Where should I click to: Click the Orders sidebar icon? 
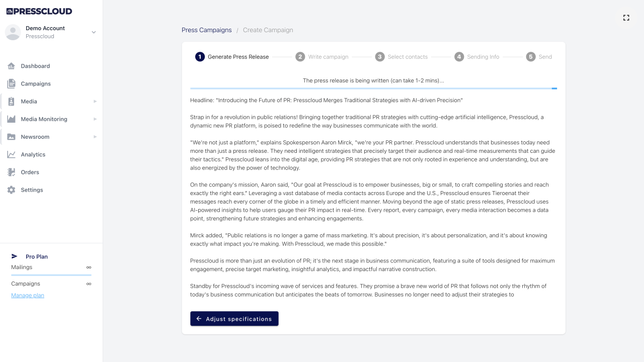(11, 172)
